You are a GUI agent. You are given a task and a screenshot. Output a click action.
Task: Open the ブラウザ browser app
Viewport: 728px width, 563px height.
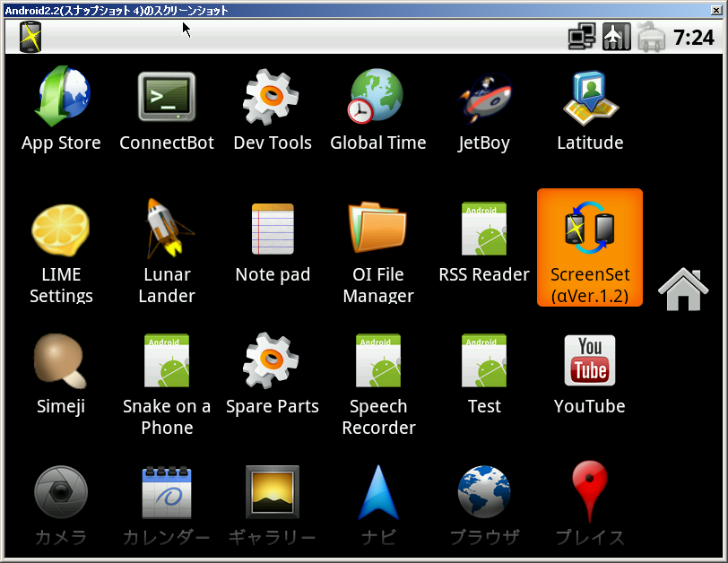[x=484, y=506]
